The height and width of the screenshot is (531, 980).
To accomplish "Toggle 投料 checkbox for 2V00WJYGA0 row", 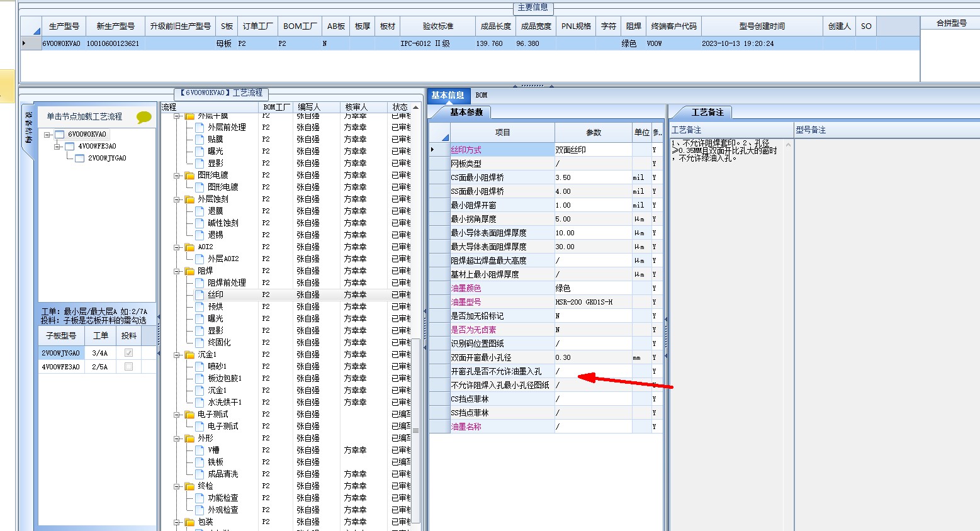I will tap(129, 353).
